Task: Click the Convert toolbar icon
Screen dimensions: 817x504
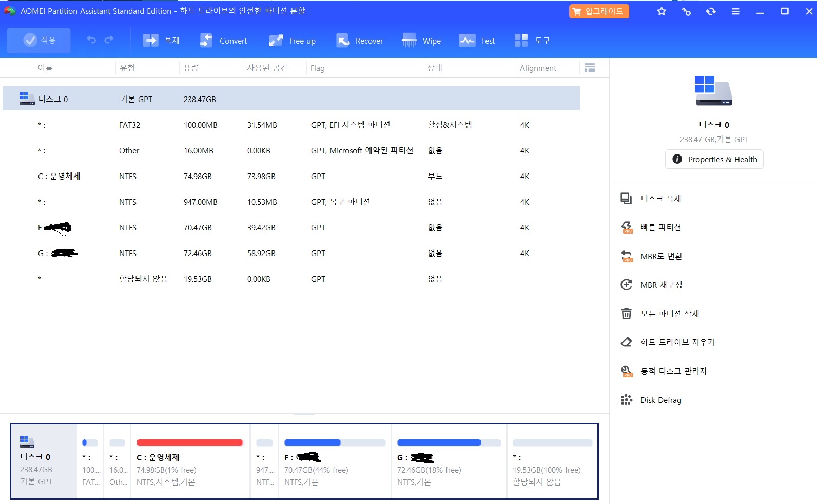Action: [x=206, y=41]
